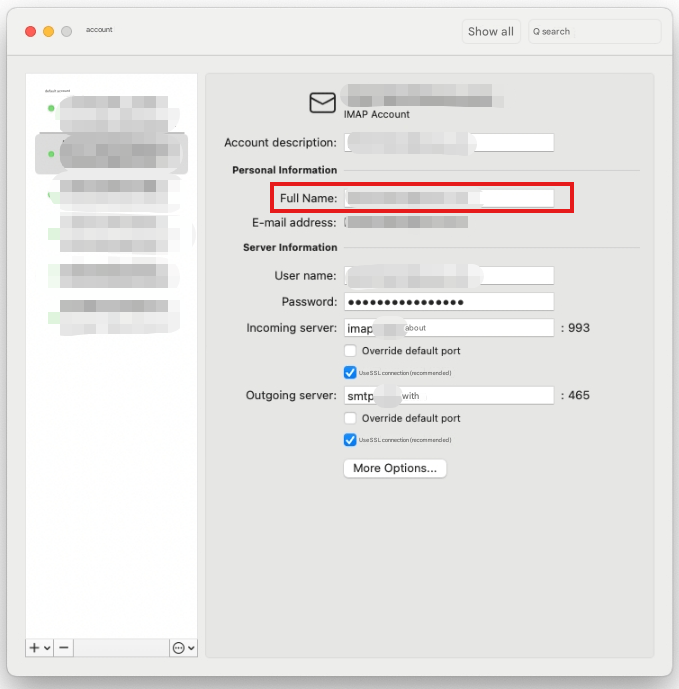
Task: Click the plus add account icon
Action: click(x=34, y=648)
